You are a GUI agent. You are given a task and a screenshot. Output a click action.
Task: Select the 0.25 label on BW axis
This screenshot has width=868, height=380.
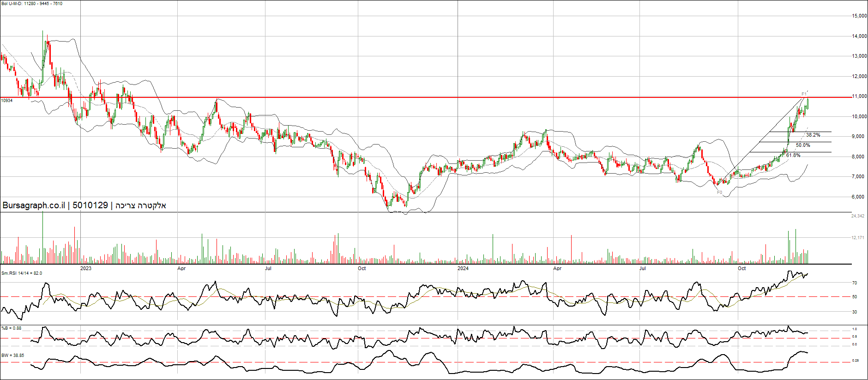click(856, 361)
